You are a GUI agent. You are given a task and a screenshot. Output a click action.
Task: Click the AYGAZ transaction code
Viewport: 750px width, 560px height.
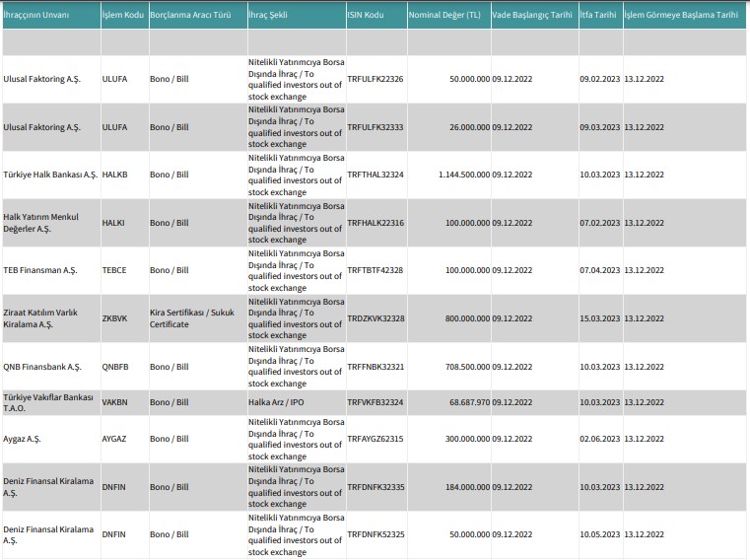[114, 439]
